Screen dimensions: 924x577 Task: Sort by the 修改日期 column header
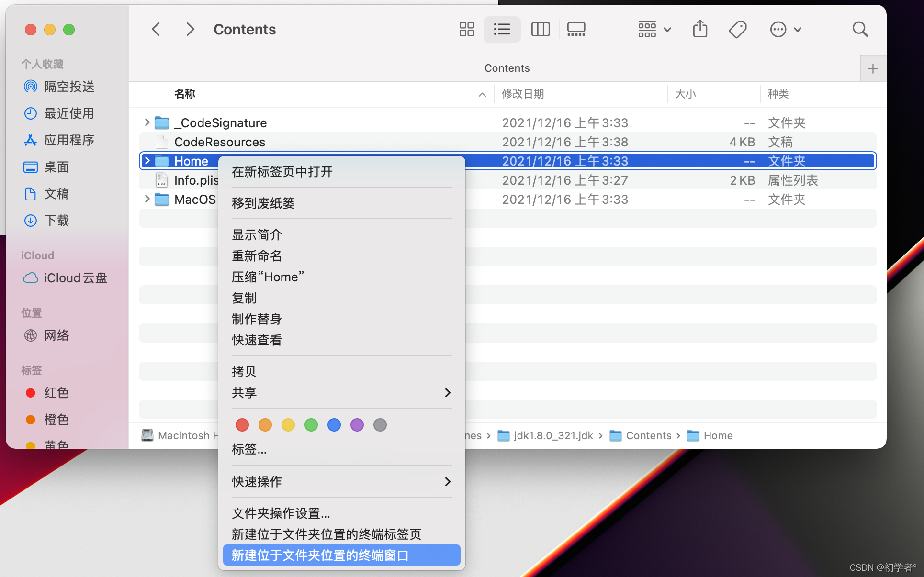click(x=523, y=94)
